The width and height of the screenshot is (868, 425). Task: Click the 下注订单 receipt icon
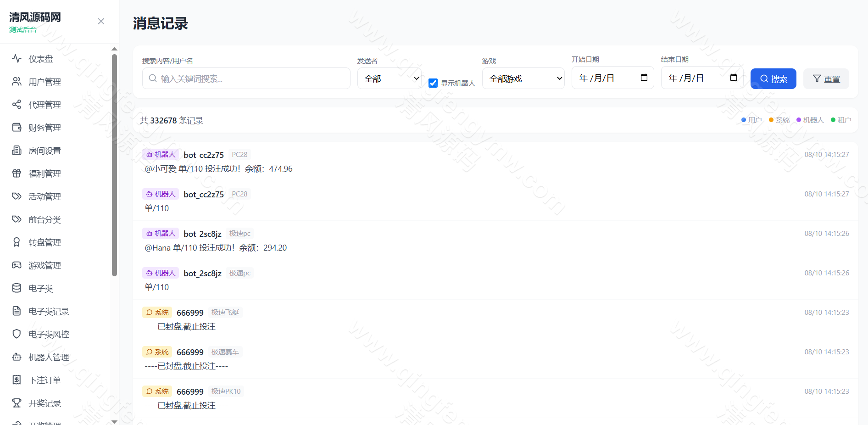tap(17, 380)
